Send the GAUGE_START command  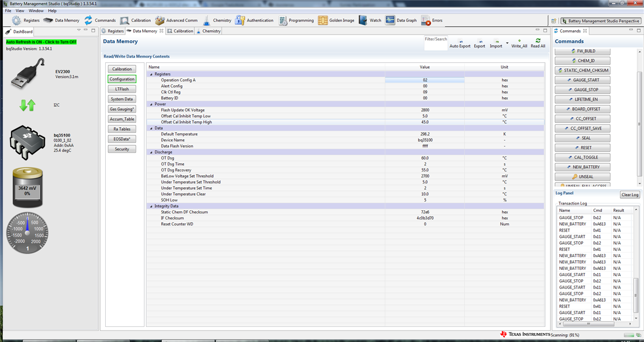[x=583, y=80]
